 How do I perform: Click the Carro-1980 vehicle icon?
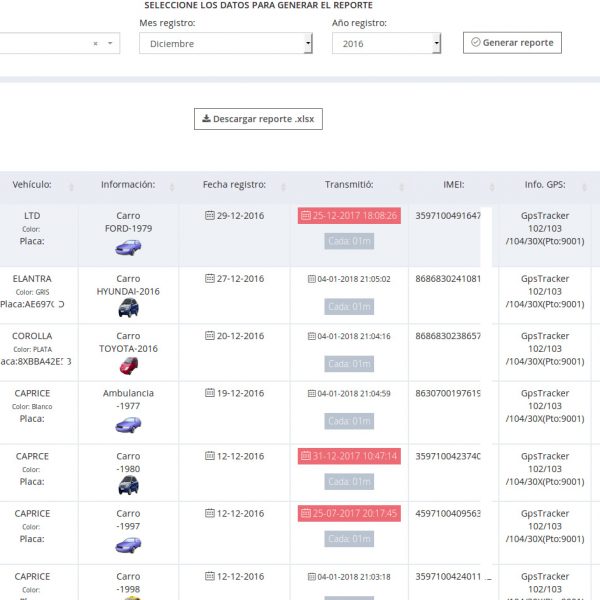[128, 485]
